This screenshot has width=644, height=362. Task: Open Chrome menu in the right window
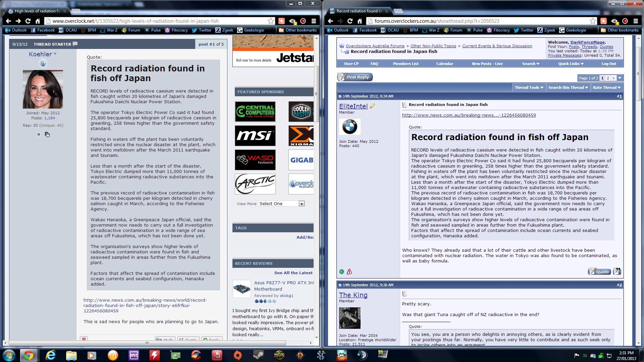point(636,21)
